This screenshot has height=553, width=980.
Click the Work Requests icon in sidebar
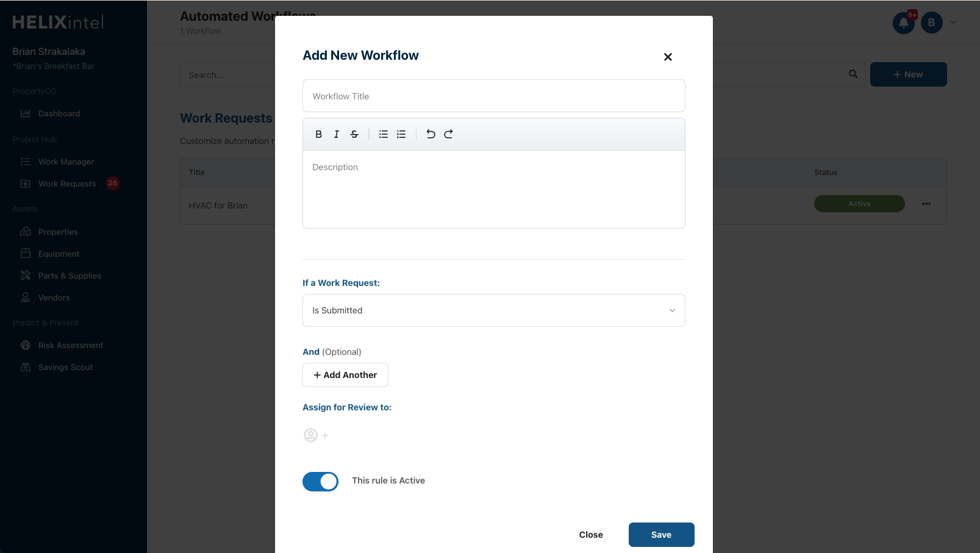coord(26,184)
